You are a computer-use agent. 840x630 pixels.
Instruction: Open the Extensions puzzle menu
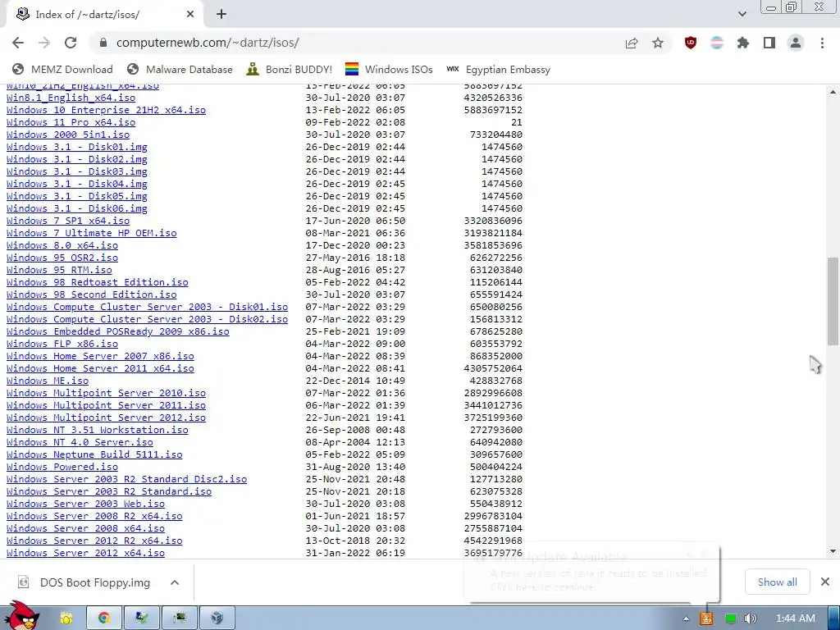[743, 43]
